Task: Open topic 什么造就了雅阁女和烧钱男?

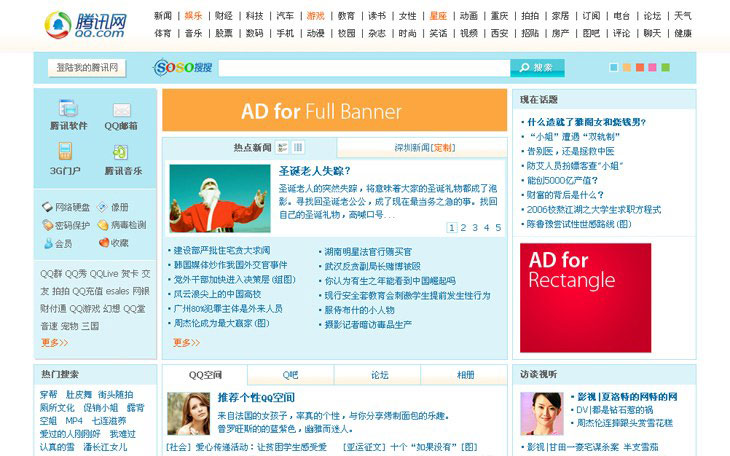Action: [x=587, y=122]
